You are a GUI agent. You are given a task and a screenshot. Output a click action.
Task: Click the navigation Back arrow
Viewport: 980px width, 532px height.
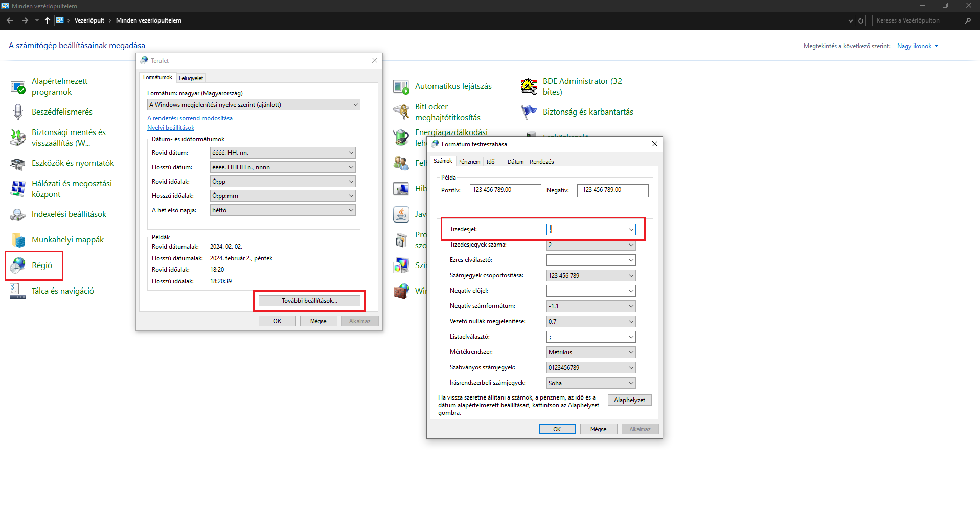pos(10,20)
